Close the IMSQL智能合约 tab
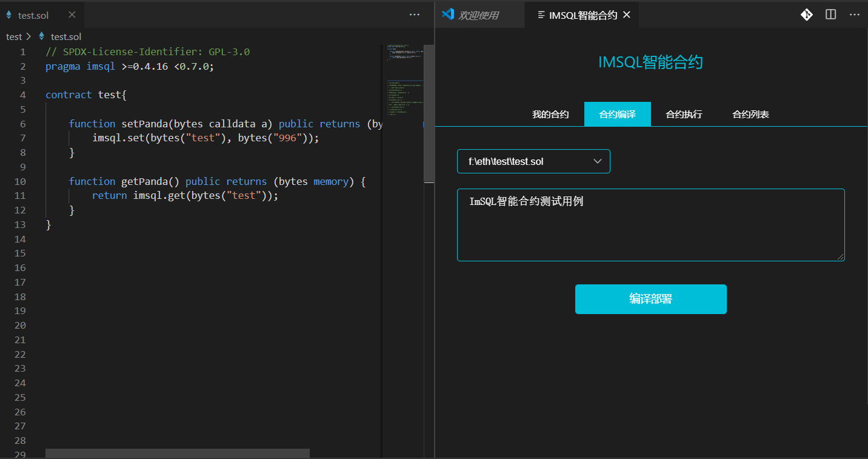Image resolution: width=868 pixels, height=459 pixels. 627,15
